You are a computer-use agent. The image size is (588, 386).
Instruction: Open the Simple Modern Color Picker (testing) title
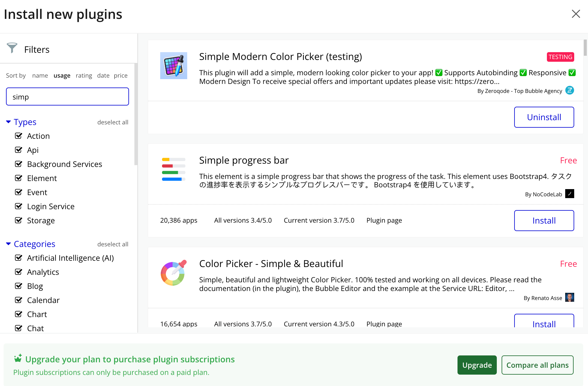[x=280, y=57]
